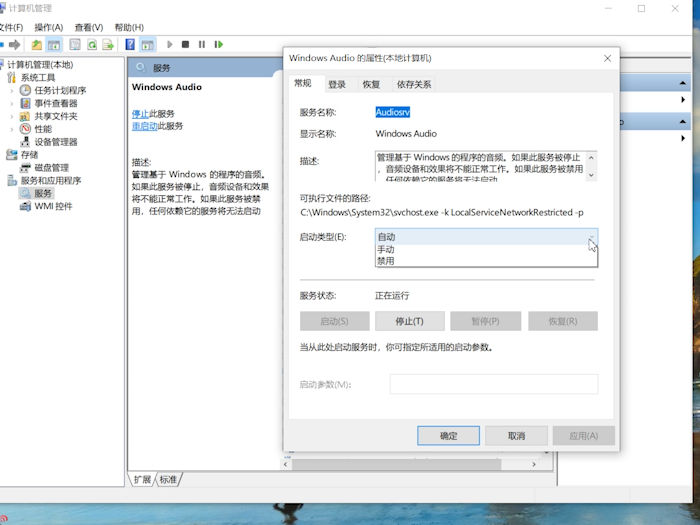Screen dimensions: 700x525
Task: Click the startup type dropdown arrow
Action: (x=592, y=237)
